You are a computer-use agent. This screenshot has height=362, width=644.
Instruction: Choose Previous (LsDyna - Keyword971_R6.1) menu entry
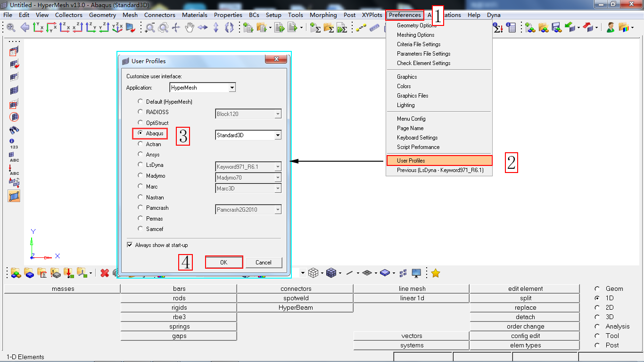[439, 170]
